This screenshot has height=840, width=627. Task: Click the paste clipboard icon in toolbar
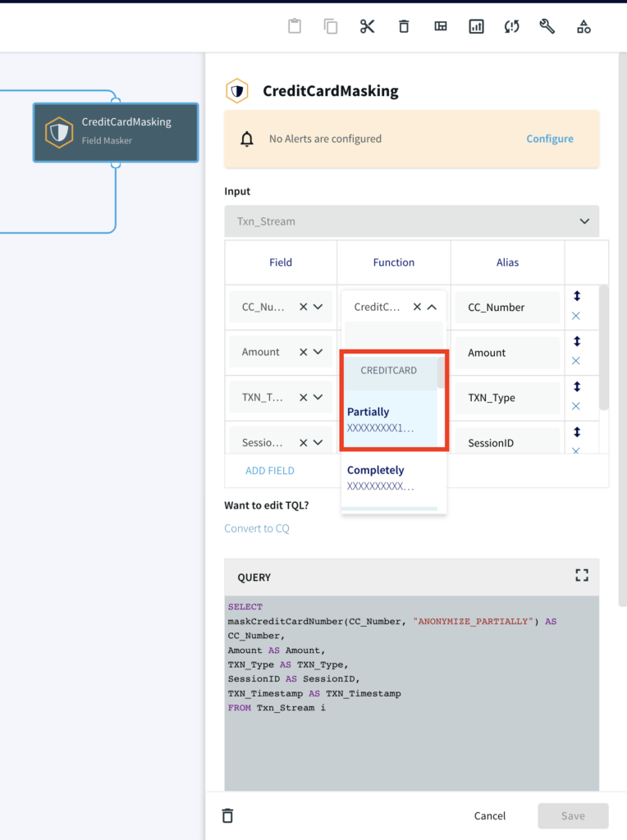295,26
